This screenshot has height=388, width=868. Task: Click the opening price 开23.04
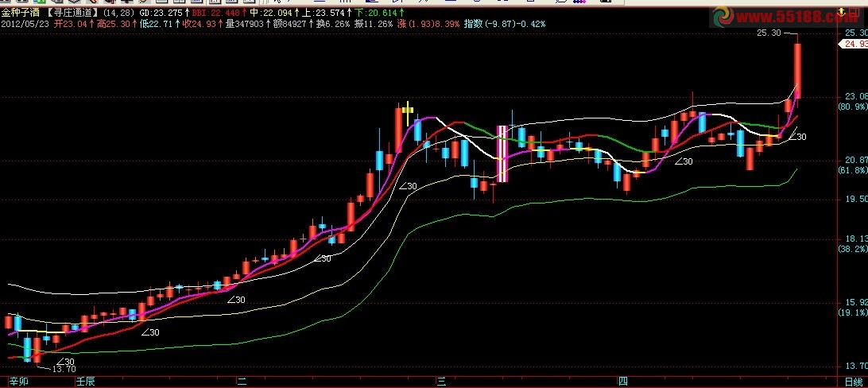click(72, 24)
